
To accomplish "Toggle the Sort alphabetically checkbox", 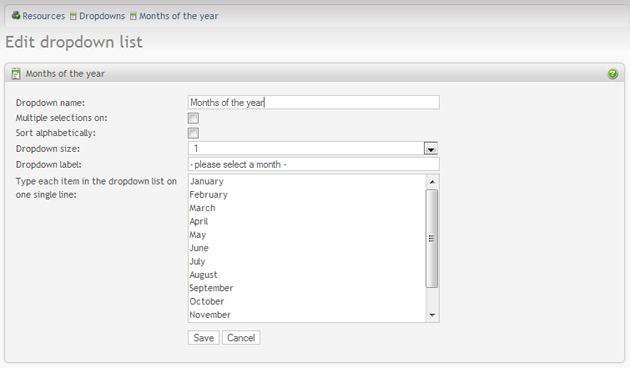I will (193, 133).
